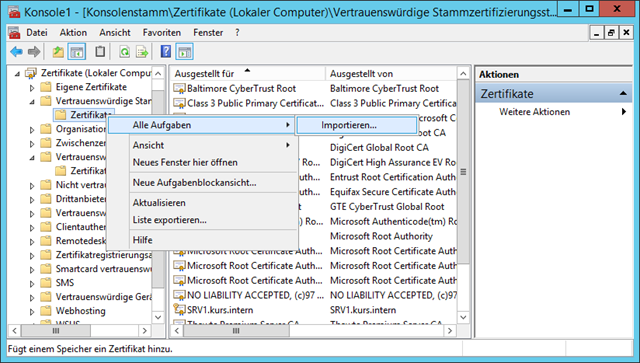The image size is (640, 363).
Task: Click the Baltimore CyberTrust Root certificate icon
Action: (180, 89)
